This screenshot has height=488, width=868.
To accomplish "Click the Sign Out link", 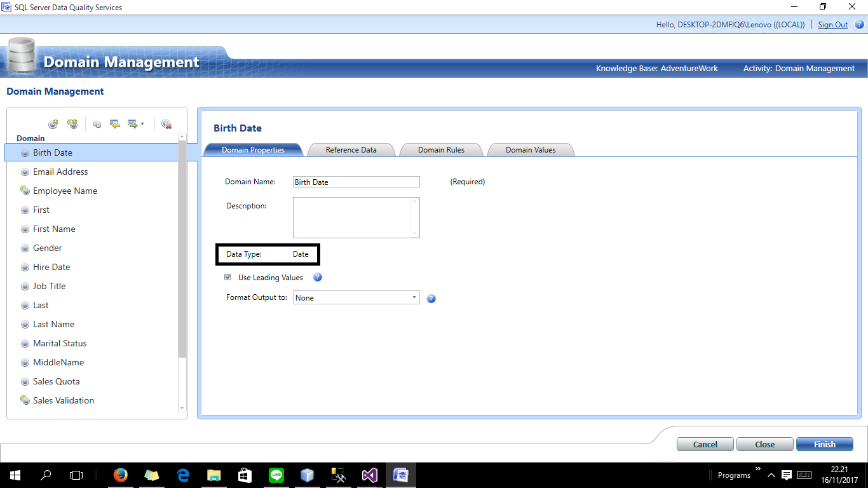I will pyautogui.click(x=833, y=25).
